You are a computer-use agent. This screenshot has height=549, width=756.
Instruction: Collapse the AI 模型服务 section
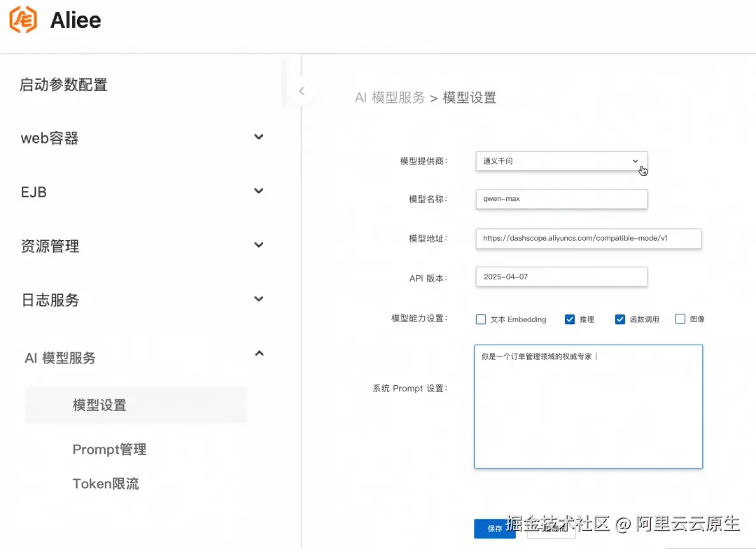(258, 354)
